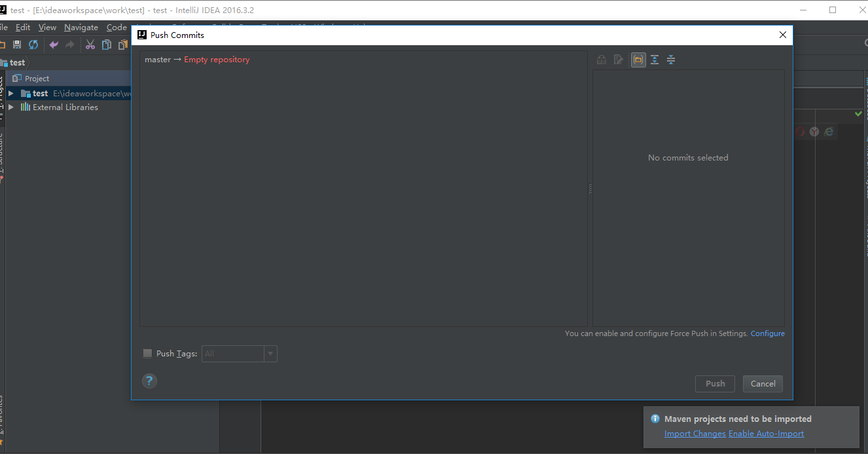This screenshot has width=868, height=454.
Task: Click the IntelliJ logo in Push Commits title
Action: coord(141,35)
